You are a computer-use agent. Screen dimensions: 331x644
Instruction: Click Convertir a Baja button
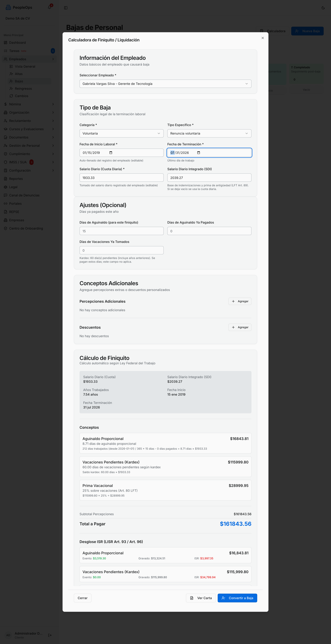[x=237, y=598]
